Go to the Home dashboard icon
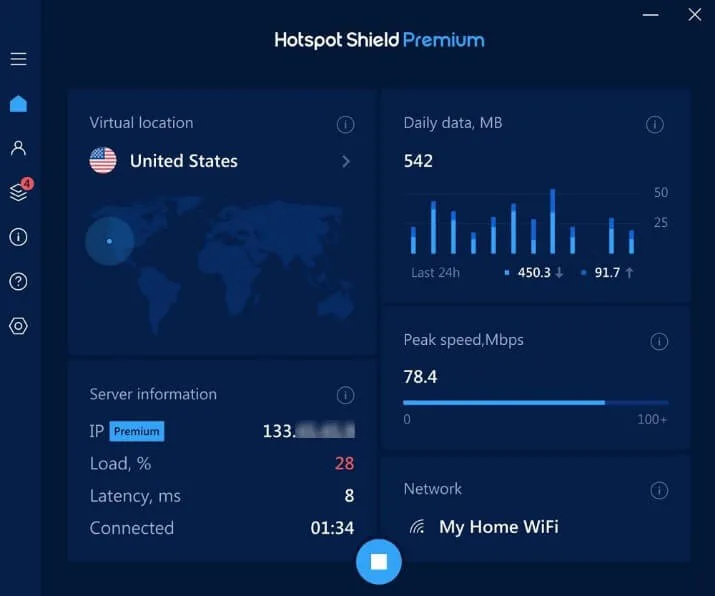This screenshot has width=715, height=596. pos(18,104)
